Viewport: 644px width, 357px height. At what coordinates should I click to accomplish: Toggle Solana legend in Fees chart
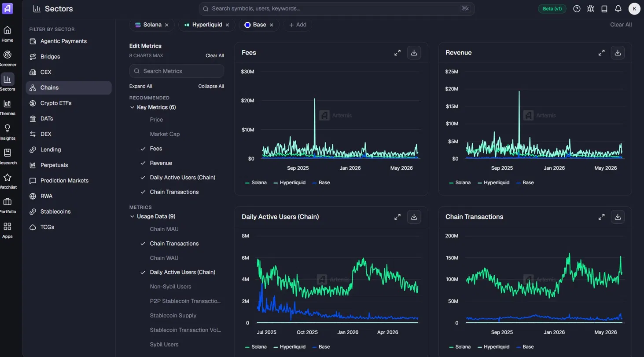[256, 182]
